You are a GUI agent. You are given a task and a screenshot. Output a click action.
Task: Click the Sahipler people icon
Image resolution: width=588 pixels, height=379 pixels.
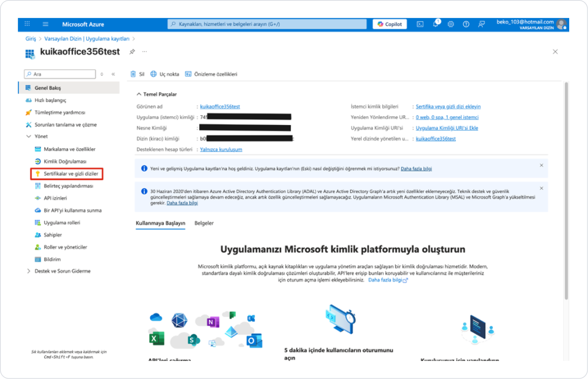tap(38, 235)
